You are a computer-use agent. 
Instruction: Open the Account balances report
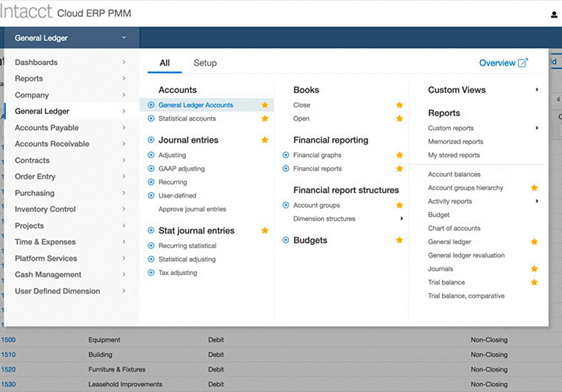454,174
